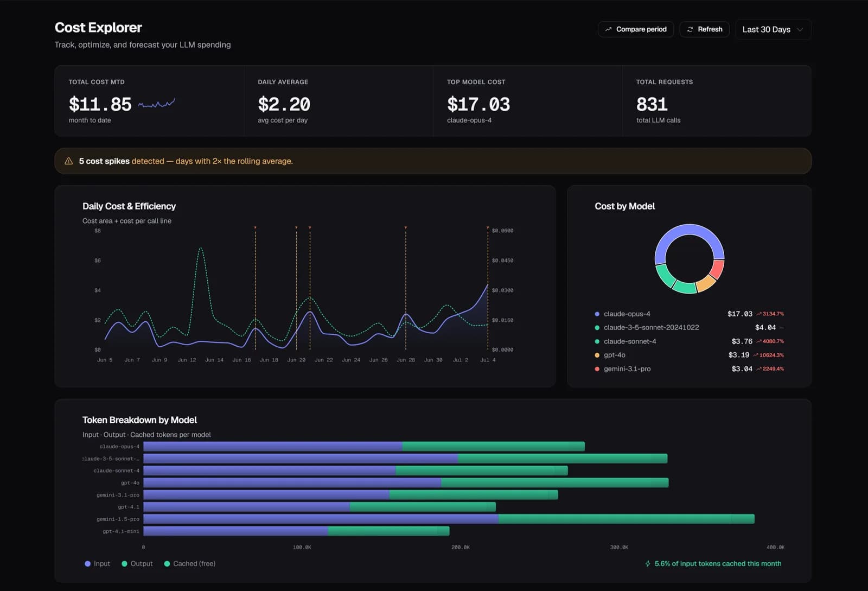The width and height of the screenshot is (868, 591).
Task: Click the gpt-4o orange legend dot
Action: tap(597, 355)
